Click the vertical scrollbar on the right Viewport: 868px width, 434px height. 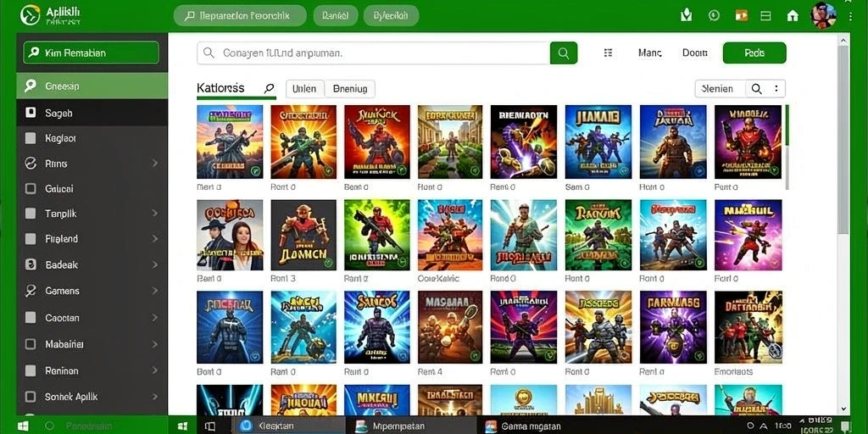[x=843, y=138]
